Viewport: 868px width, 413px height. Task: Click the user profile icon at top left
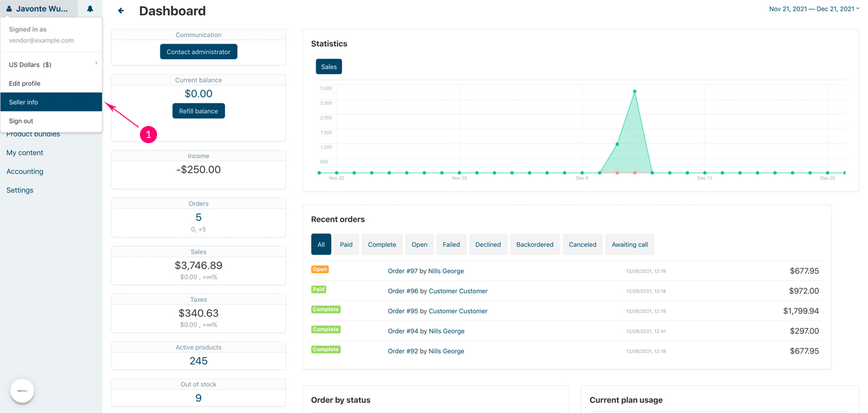tap(9, 9)
